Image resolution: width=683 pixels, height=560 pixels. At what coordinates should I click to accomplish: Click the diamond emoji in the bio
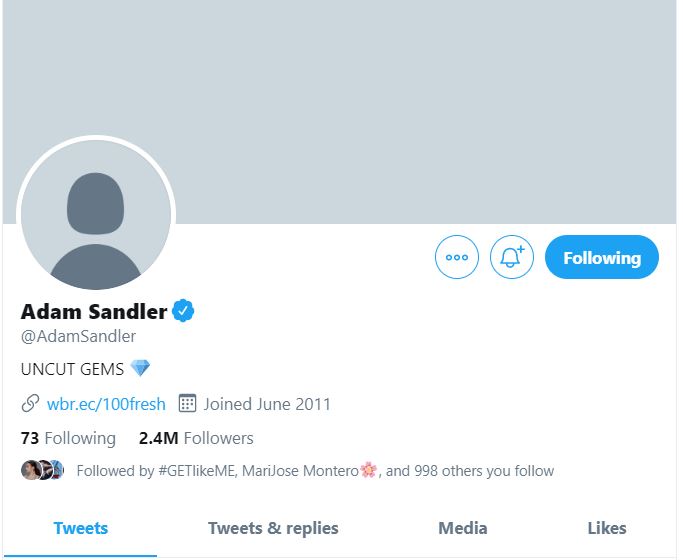click(x=141, y=368)
